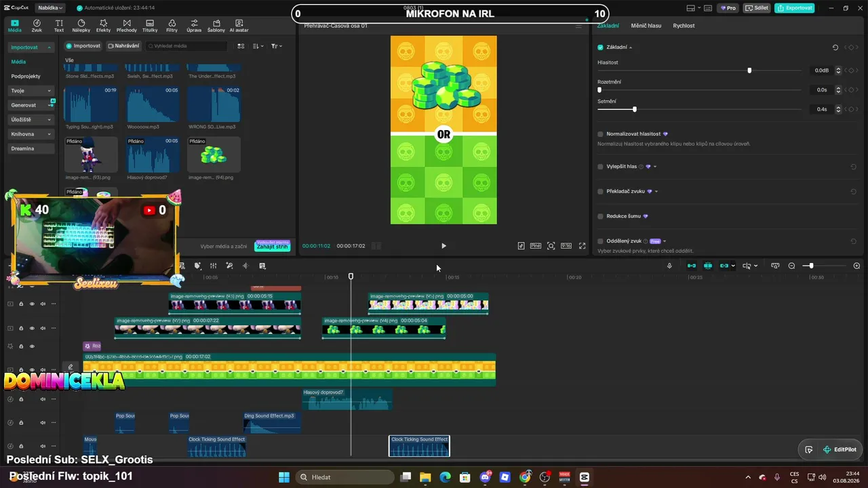Image resolution: width=868 pixels, height=488 pixels.
Task: Open the Nálepky stickers panel
Action: tap(81, 26)
